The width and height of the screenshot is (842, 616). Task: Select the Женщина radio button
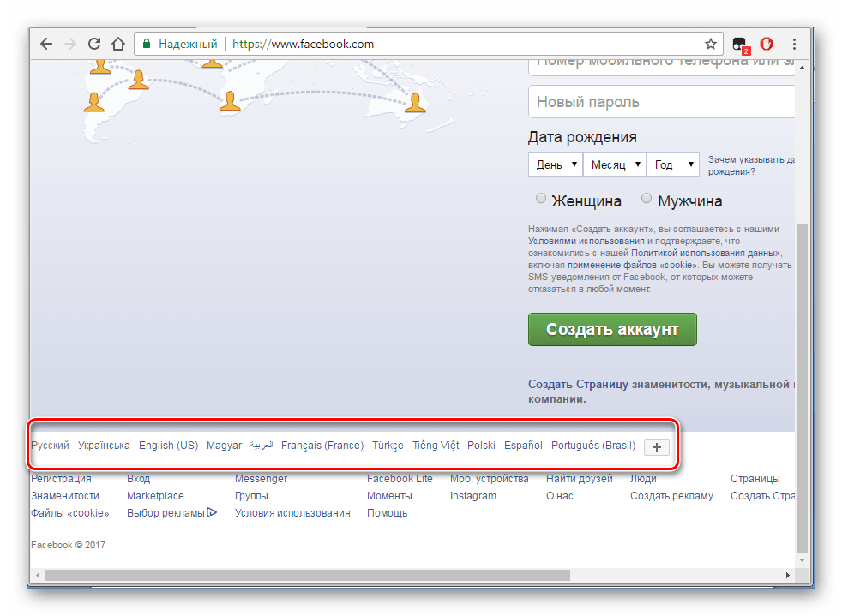tap(541, 199)
